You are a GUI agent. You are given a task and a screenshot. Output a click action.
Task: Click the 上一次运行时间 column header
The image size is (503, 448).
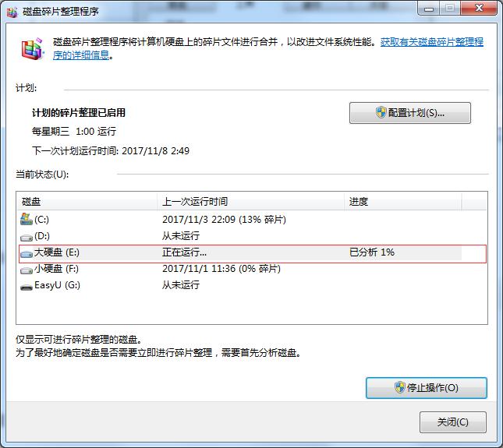pos(250,202)
